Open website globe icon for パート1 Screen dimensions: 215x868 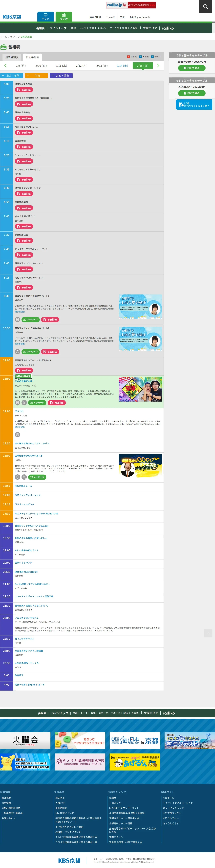(x=18, y=319)
